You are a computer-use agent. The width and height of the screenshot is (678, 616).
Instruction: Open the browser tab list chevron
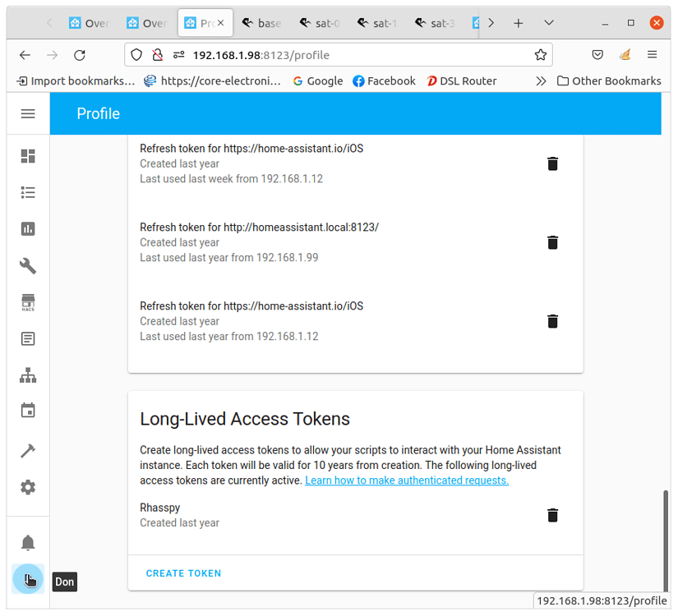coord(547,22)
